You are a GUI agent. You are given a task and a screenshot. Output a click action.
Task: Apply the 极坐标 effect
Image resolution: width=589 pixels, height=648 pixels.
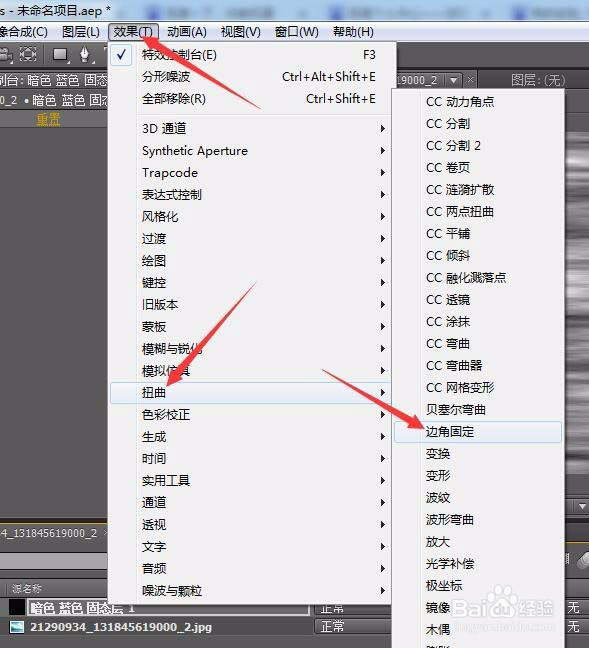click(478, 586)
